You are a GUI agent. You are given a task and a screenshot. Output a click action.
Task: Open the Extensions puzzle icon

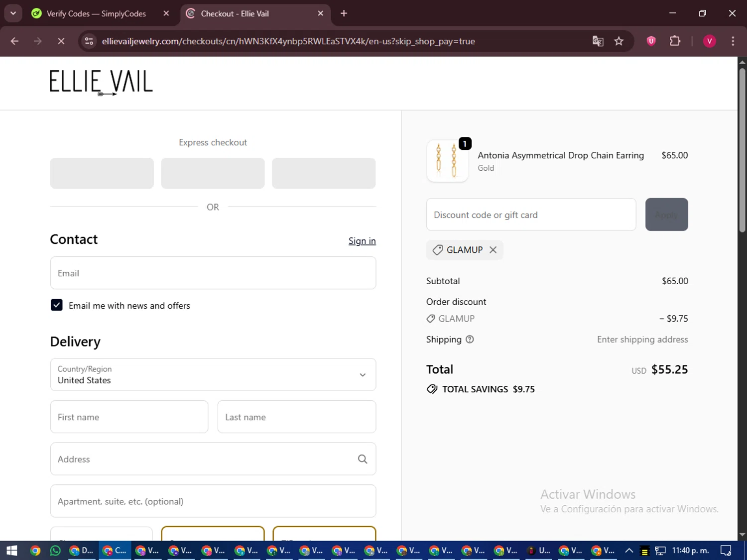pyautogui.click(x=675, y=41)
